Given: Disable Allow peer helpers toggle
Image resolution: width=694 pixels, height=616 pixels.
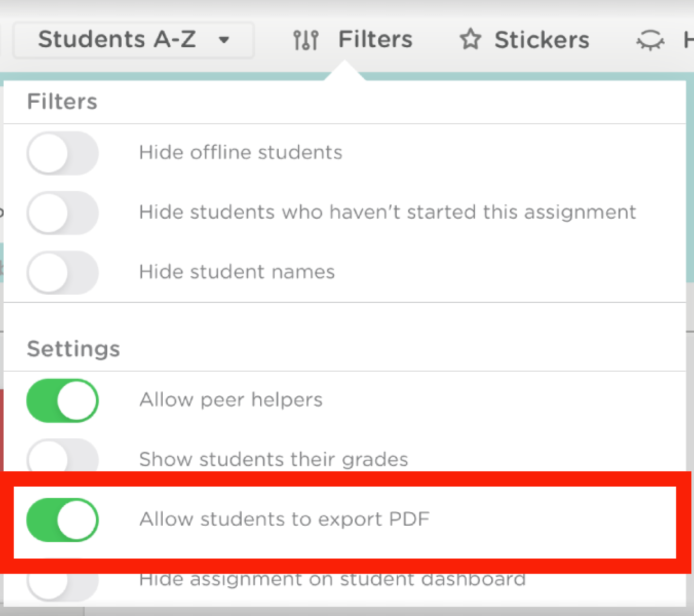Looking at the screenshot, I should pos(63,401).
